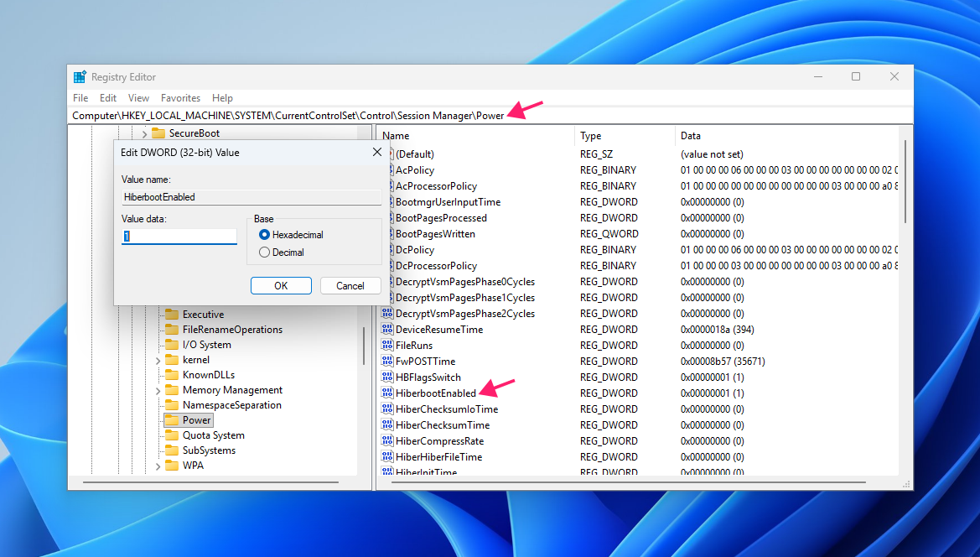Click the Value name field HiberbootEnabled
980x557 pixels.
tap(251, 197)
